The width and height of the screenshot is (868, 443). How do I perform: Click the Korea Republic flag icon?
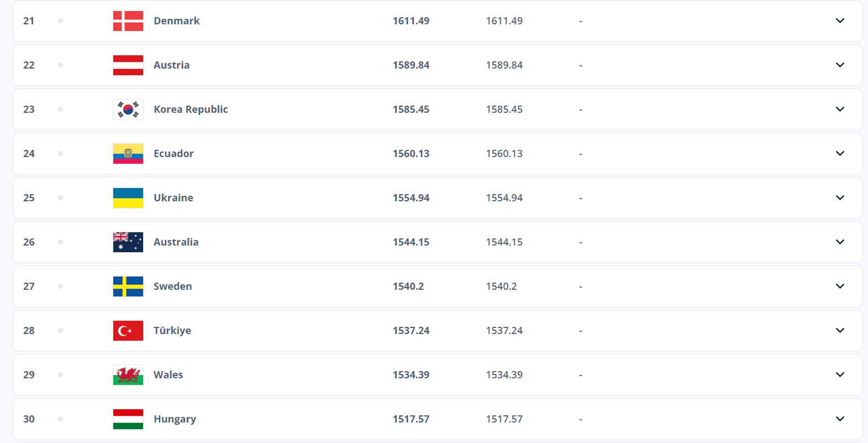(128, 110)
